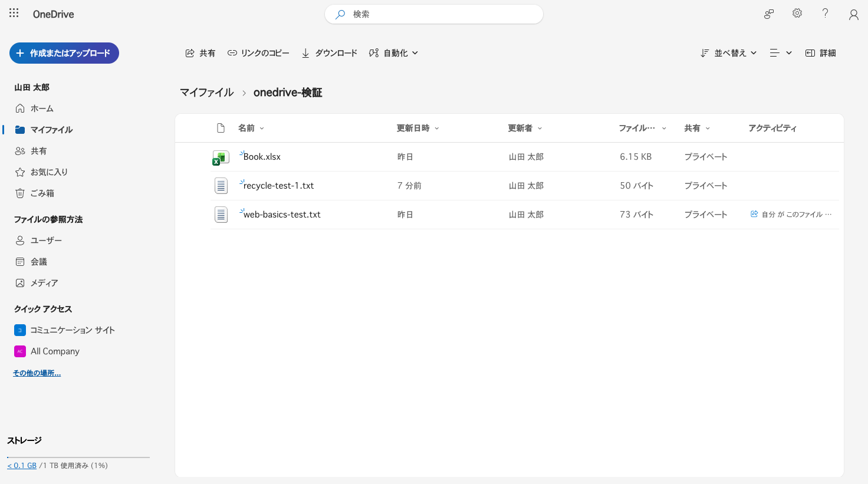Toggle the 詳細 details pane
The image size is (868, 484).
pos(821,53)
